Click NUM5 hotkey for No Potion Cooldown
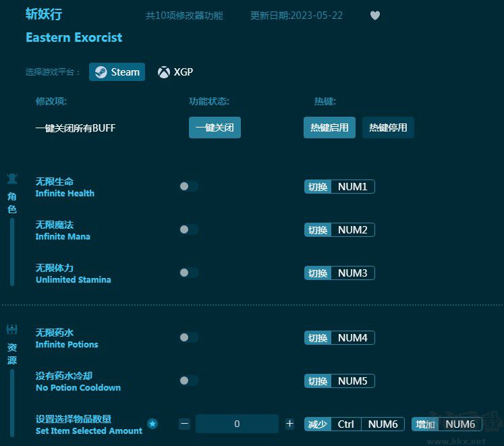The image size is (504, 446). tap(353, 381)
